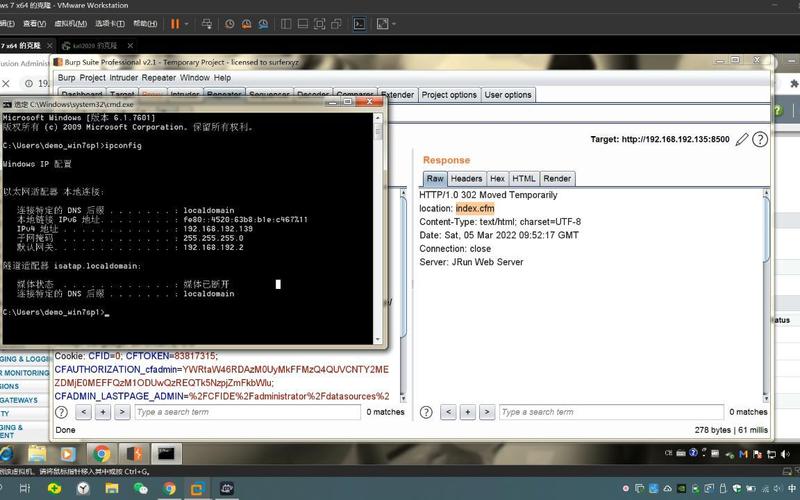Switch to Project options tab
The image size is (800, 500).
point(449,95)
